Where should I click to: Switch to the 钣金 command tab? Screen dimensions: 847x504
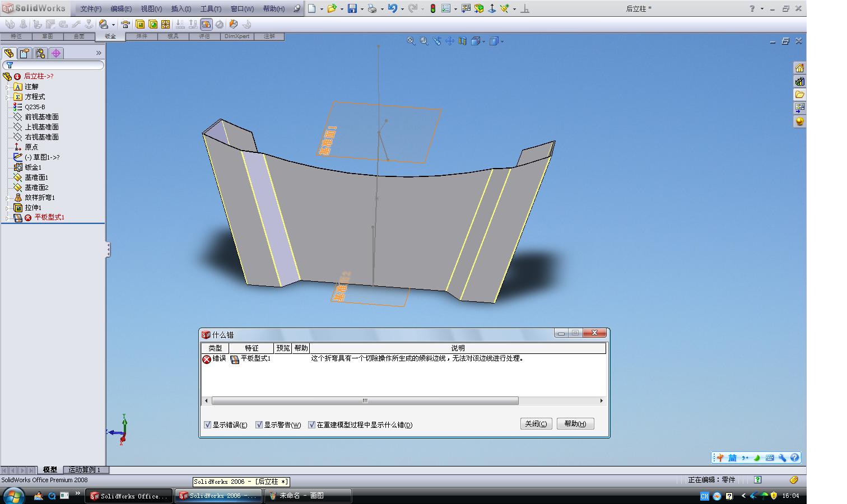pos(110,36)
